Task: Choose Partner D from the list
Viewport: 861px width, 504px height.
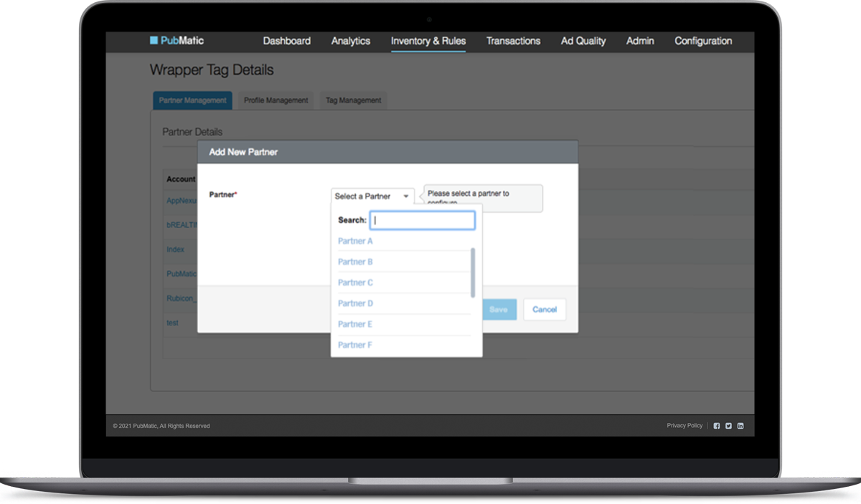Action: point(355,303)
